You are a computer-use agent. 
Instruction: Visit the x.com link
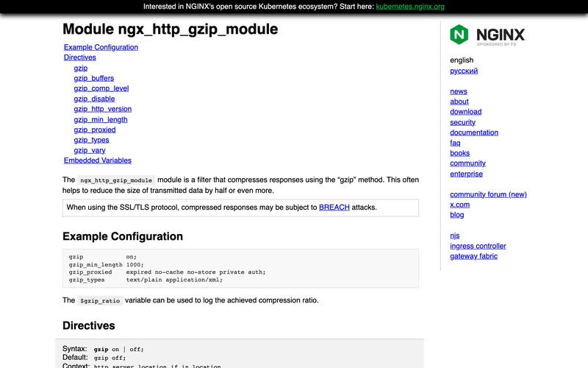pyautogui.click(x=460, y=205)
